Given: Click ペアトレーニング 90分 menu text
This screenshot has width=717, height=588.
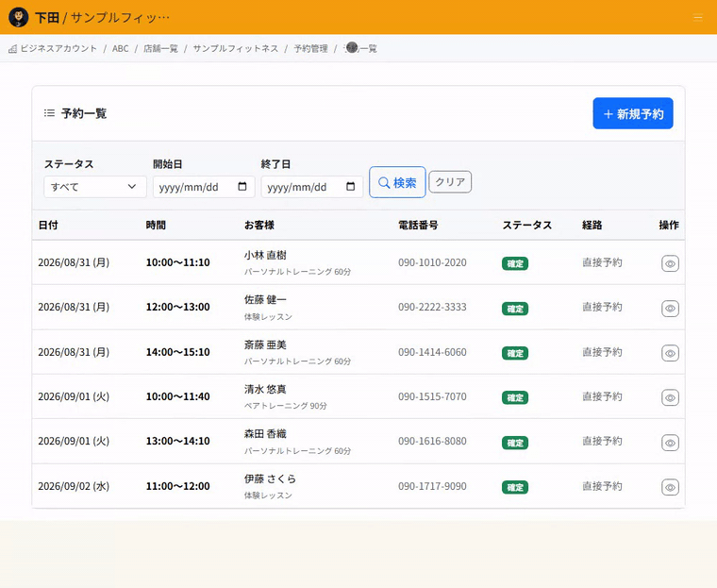Looking at the screenshot, I should pyautogui.click(x=285, y=406).
